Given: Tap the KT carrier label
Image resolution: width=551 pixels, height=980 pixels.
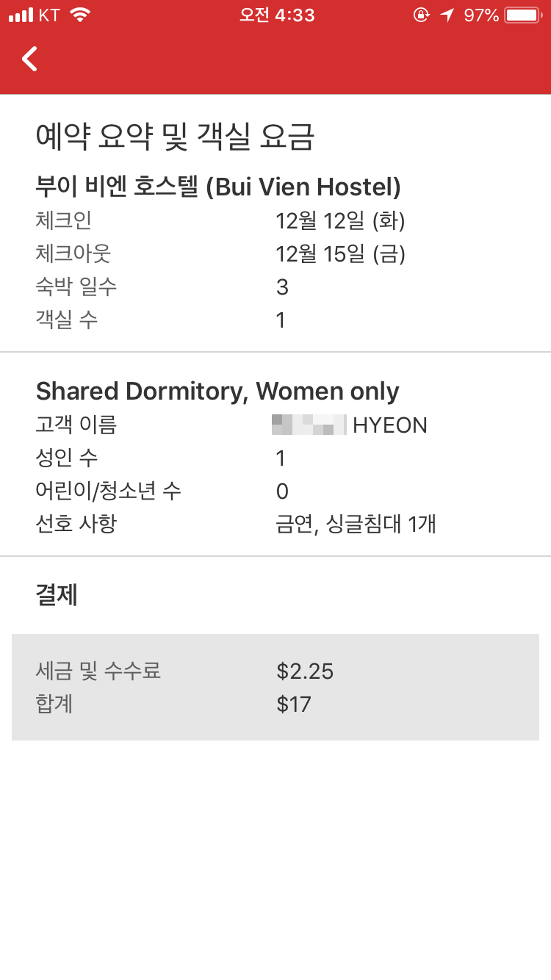Looking at the screenshot, I should 49,15.
